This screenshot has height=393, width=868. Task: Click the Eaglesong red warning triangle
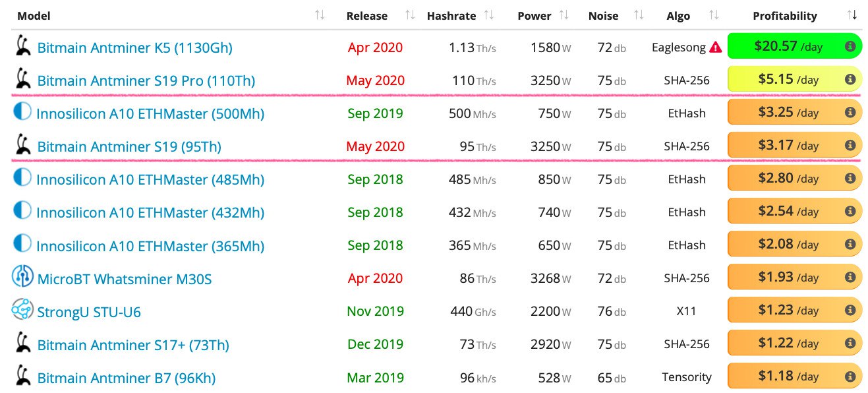(x=716, y=47)
